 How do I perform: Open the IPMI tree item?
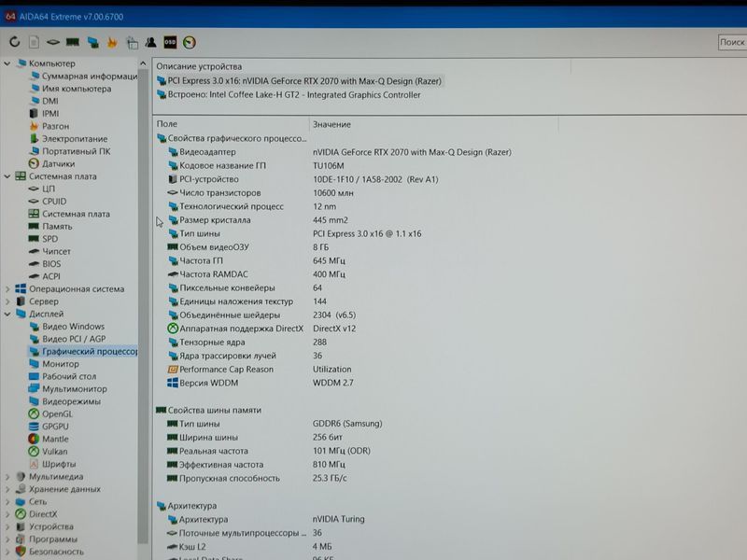[x=44, y=113]
